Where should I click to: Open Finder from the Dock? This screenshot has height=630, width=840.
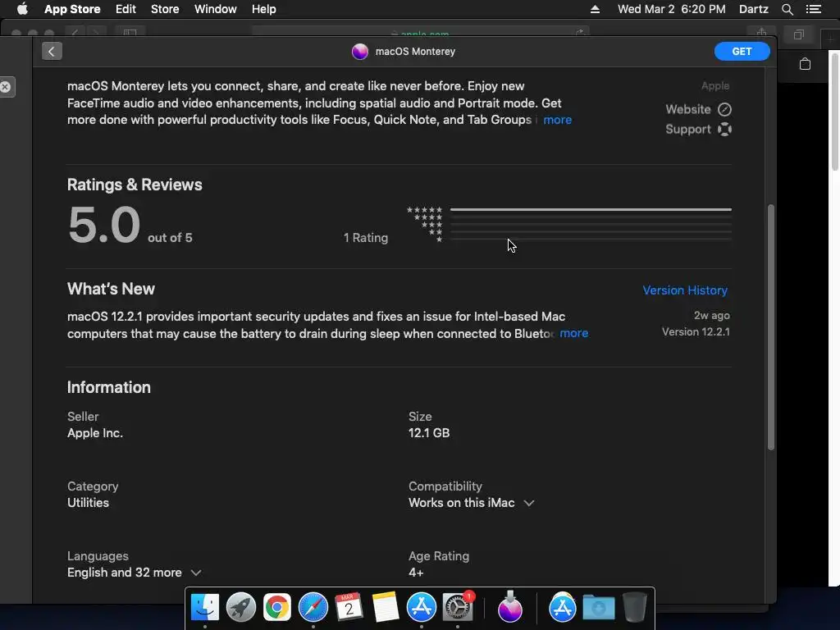[x=205, y=608]
